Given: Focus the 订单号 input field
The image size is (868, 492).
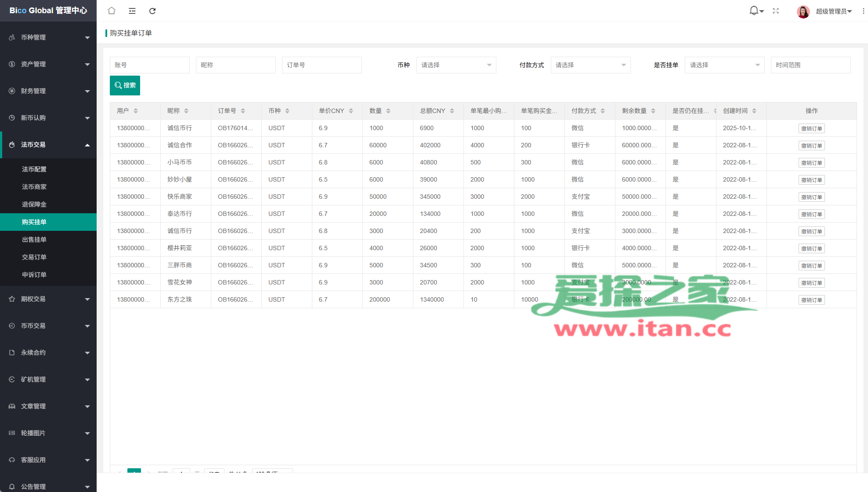Looking at the screenshot, I should click(322, 65).
